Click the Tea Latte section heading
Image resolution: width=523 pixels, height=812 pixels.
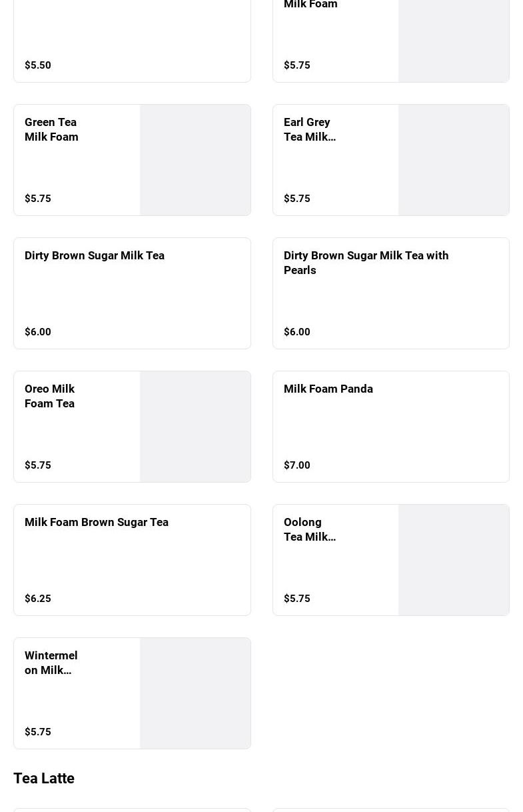44,778
